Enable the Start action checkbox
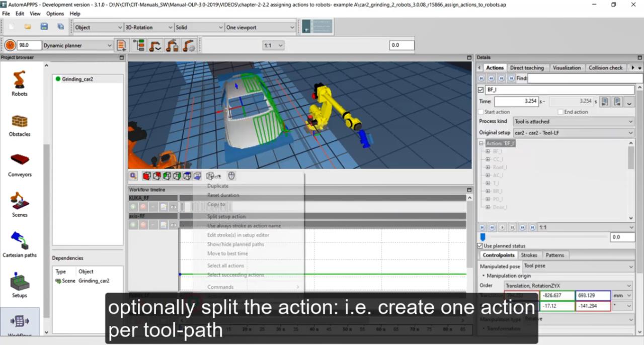 481,112
